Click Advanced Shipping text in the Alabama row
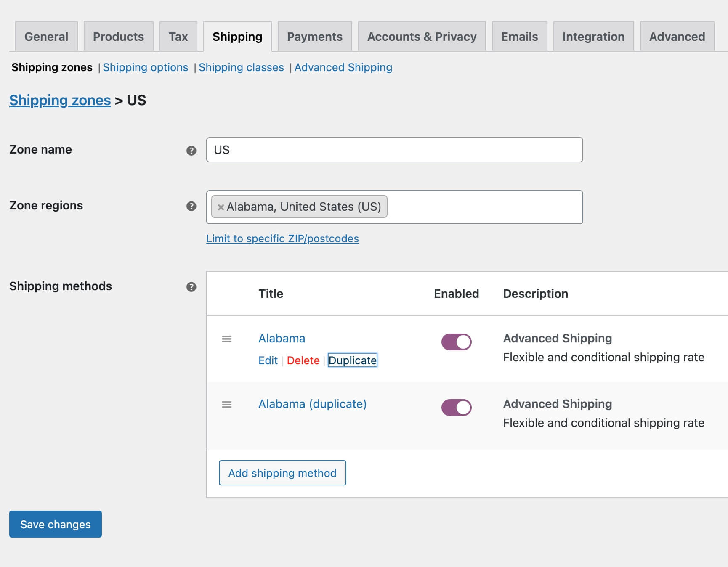Image resolution: width=728 pixels, height=567 pixels. (x=557, y=338)
